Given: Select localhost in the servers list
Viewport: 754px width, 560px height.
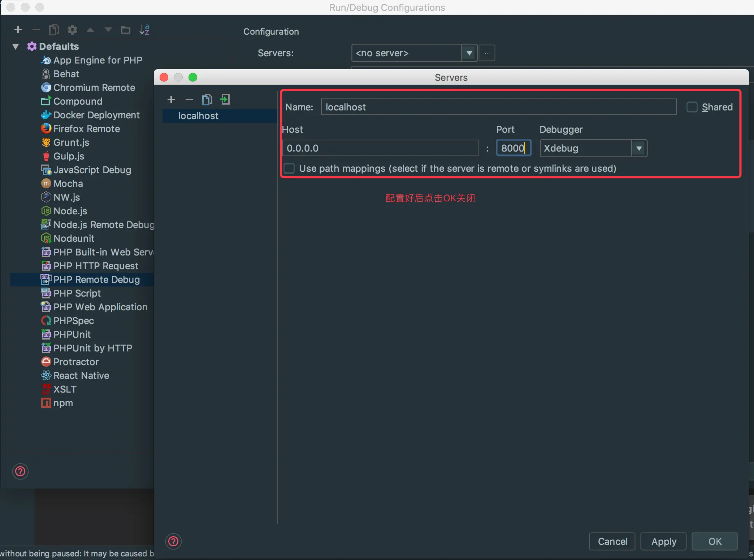Looking at the screenshot, I should (x=198, y=116).
